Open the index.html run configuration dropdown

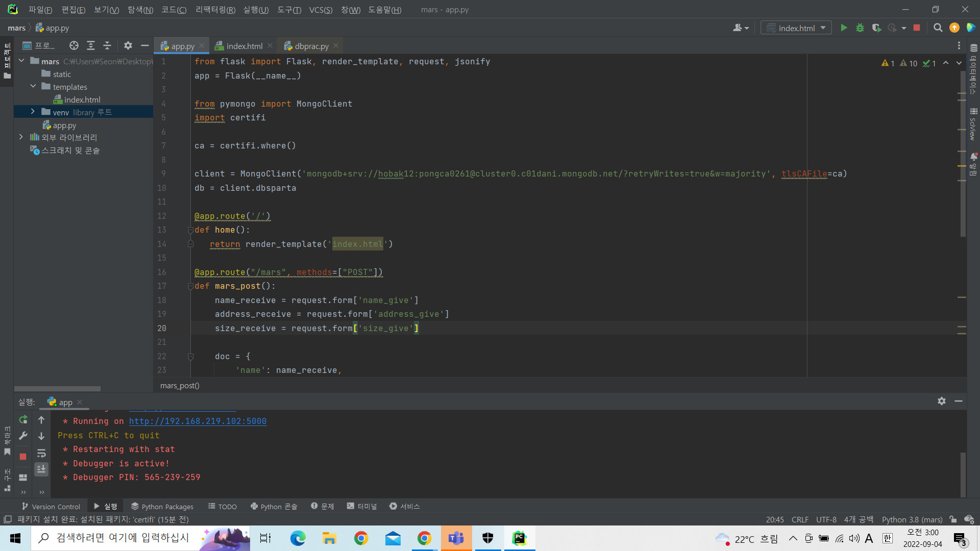tap(796, 28)
